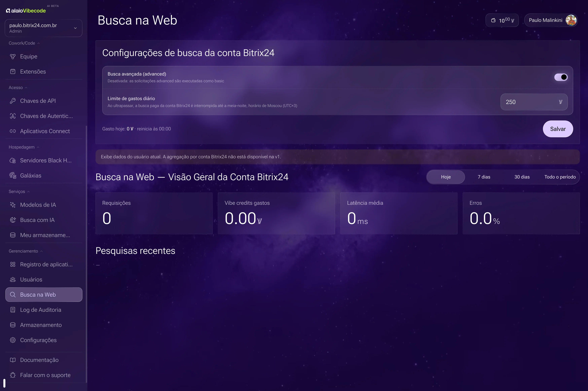Open the paulo.bitrix24.com.br account dropdown

click(x=44, y=28)
